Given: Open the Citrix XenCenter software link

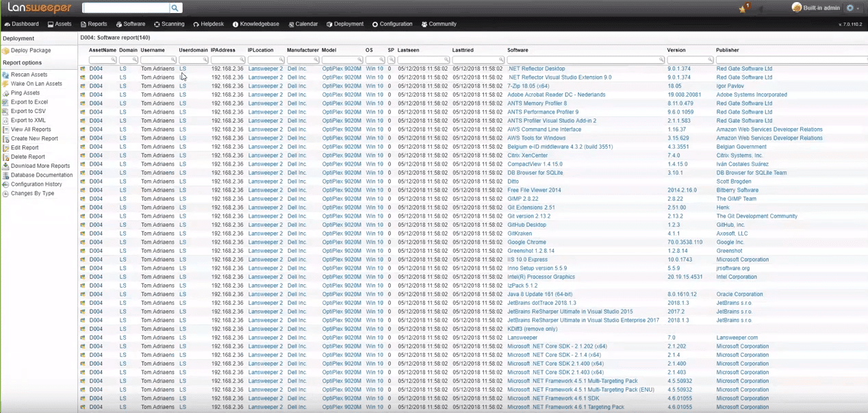Looking at the screenshot, I should click(528, 155).
